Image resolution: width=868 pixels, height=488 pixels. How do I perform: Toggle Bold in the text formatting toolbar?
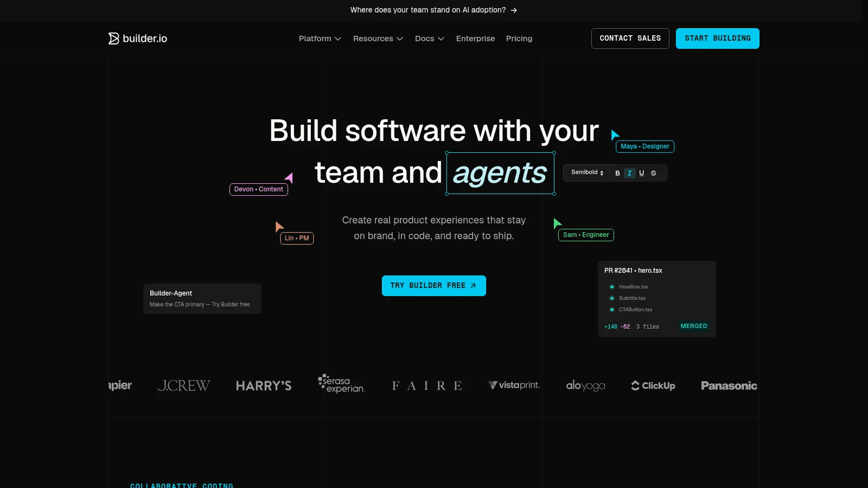click(617, 173)
